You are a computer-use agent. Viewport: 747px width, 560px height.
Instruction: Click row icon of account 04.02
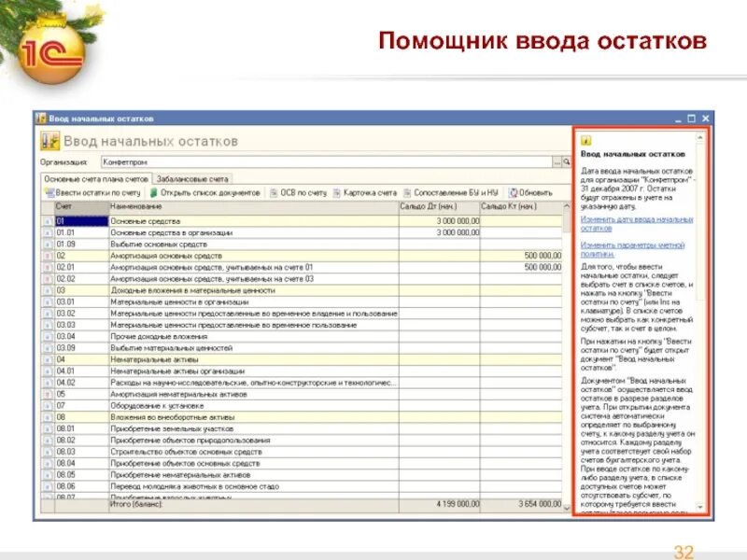pyautogui.click(x=48, y=383)
